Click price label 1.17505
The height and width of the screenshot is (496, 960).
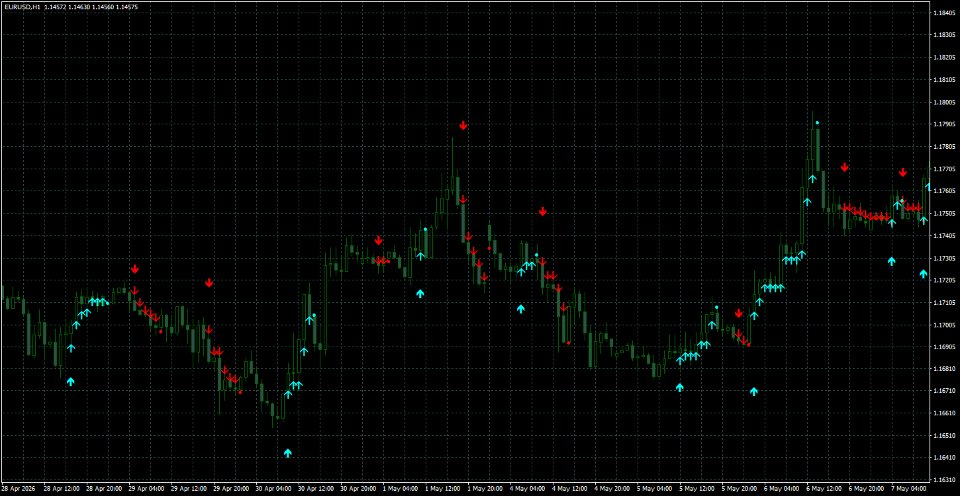(943, 214)
